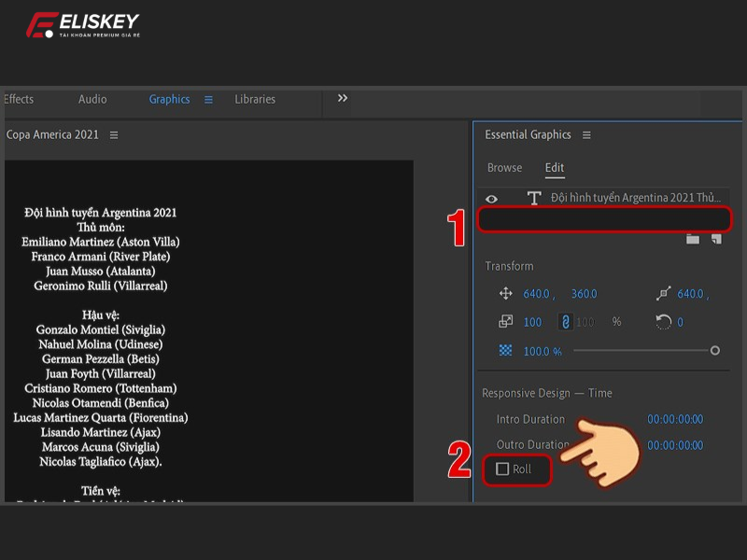Switch to the Audio workspace
The width and height of the screenshot is (747, 560).
(x=92, y=99)
